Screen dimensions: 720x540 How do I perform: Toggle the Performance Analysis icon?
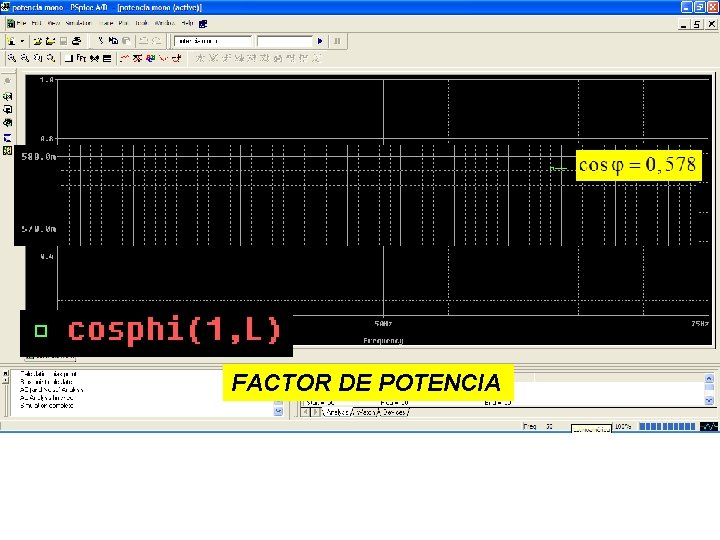click(94, 58)
